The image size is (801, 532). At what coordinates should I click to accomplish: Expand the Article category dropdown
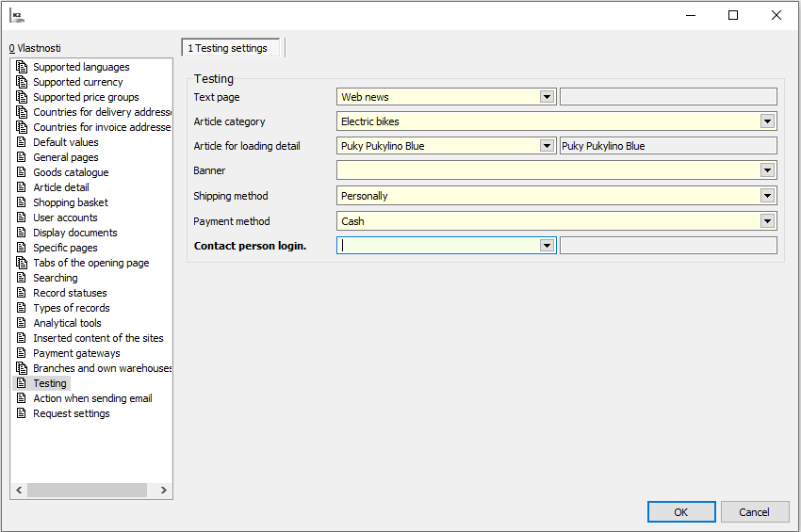click(767, 121)
